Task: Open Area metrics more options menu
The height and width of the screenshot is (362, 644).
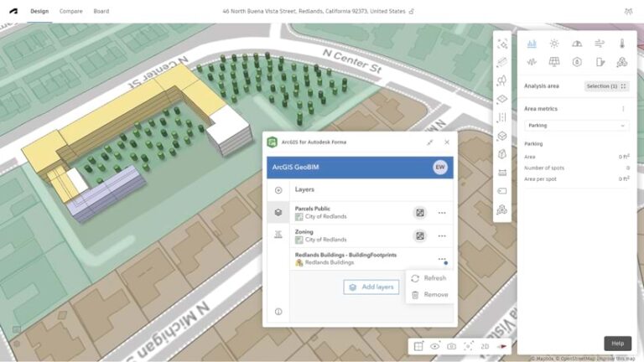Action: point(624,109)
